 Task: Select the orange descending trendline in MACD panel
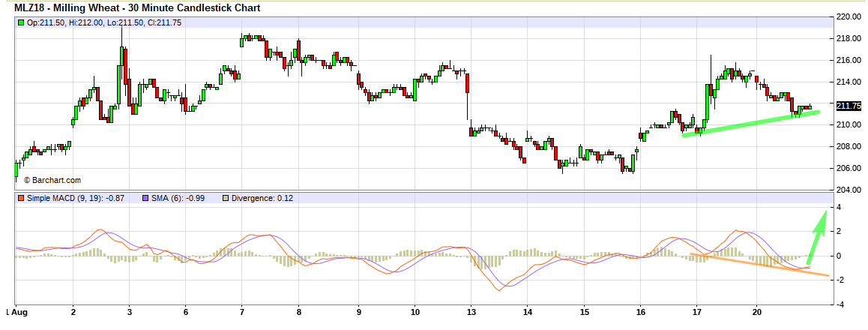pos(757,265)
